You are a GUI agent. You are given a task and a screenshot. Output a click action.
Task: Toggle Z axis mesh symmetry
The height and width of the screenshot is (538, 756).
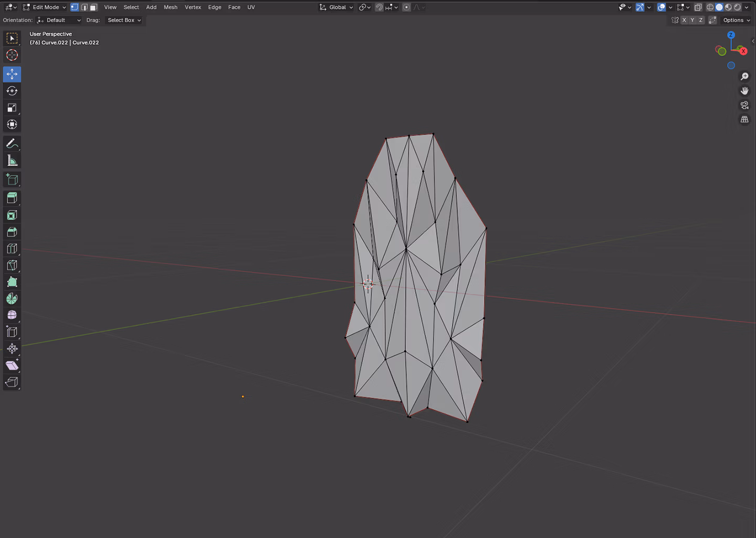pos(700,20)
